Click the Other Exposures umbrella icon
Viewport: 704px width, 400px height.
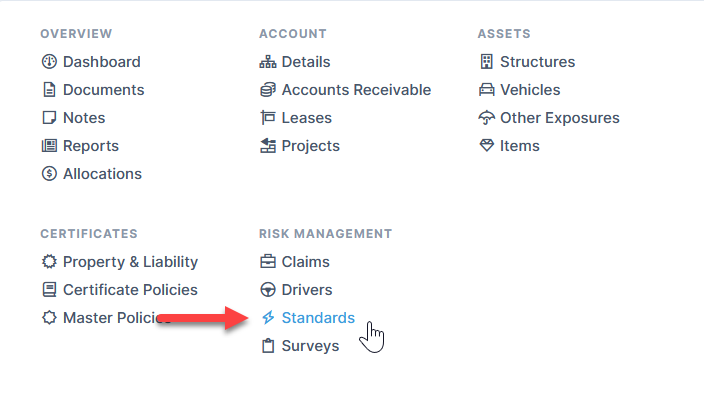[x=487, y=118]
